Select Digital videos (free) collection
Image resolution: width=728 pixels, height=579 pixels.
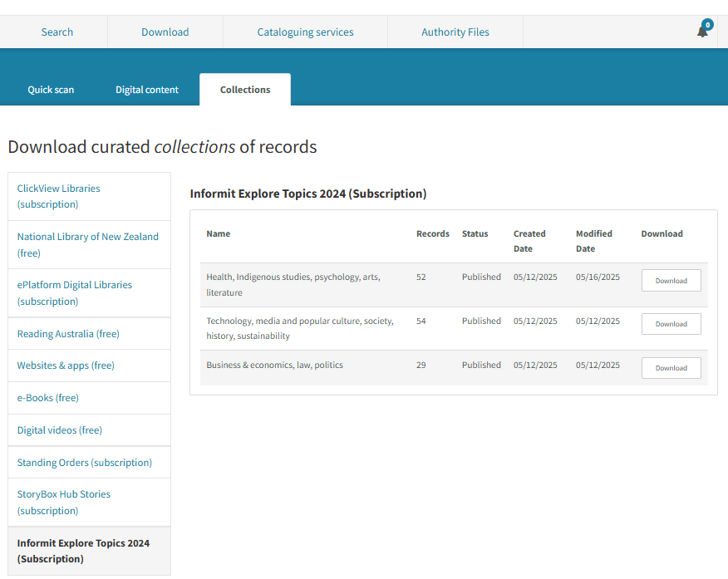click(x=60, y=430)
